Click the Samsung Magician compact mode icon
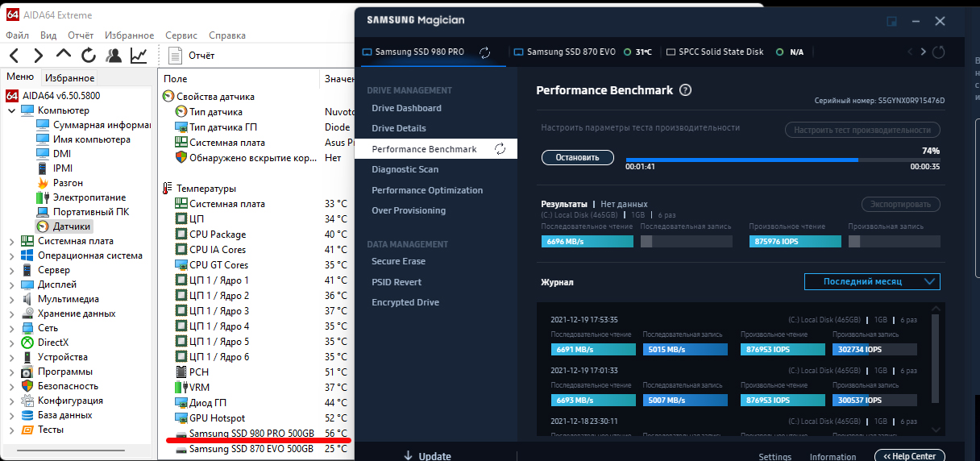The image size is (980, 461). pos(892,21)
